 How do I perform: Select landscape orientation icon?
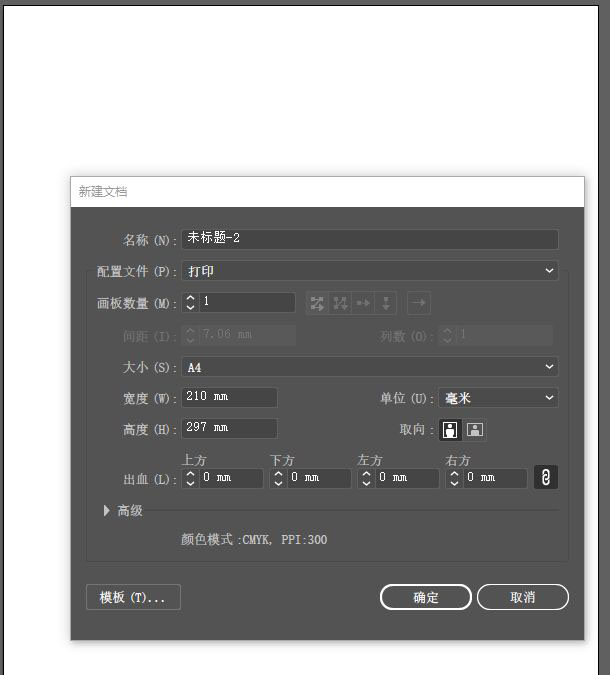tap(475, 430)
